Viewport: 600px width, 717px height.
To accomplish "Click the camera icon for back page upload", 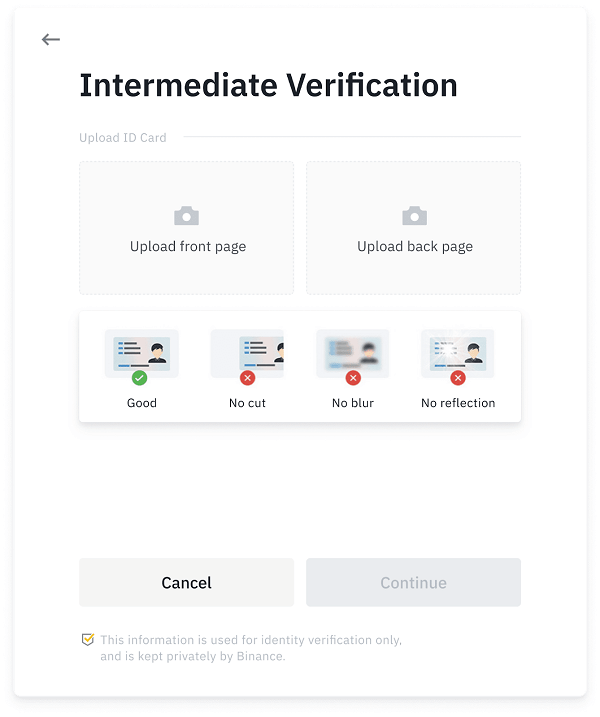I will 414,216.
